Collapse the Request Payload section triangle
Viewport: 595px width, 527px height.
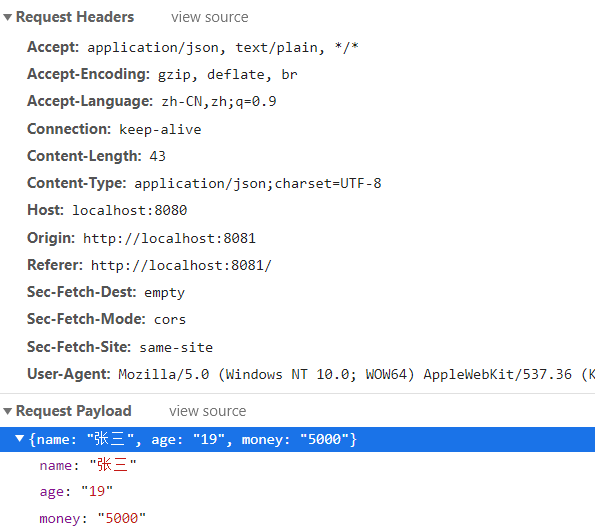8,411
